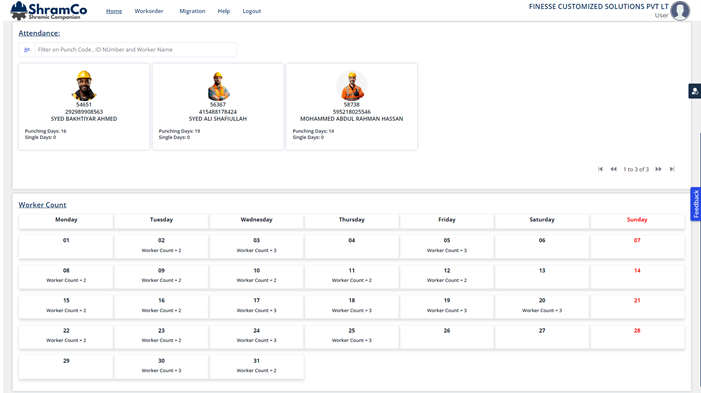The width and height of the screenshot is (701, 393).
Task: Open the Migration menu
Action: pyautogui.click(x=192, y=11)
